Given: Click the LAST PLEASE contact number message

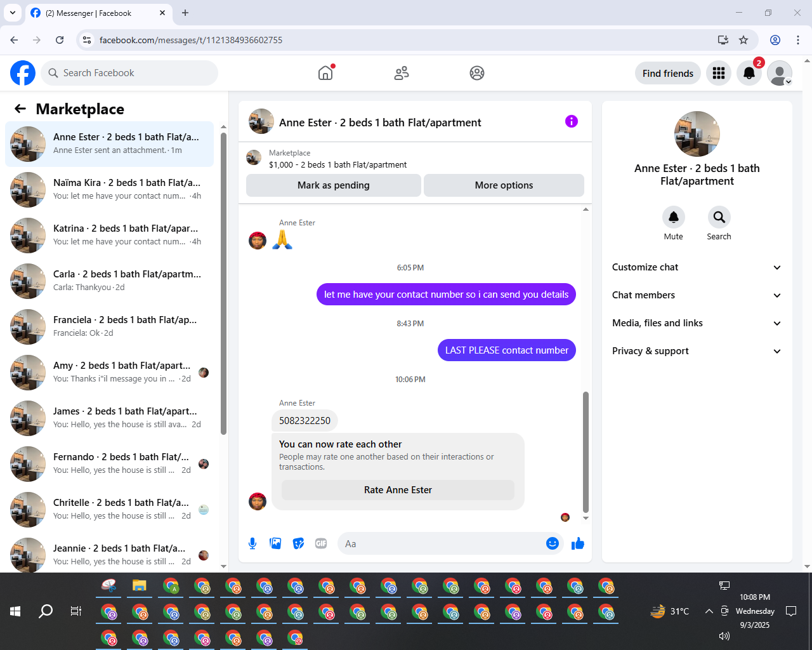Looking at the screenshot, I should (x=507, y=350).
